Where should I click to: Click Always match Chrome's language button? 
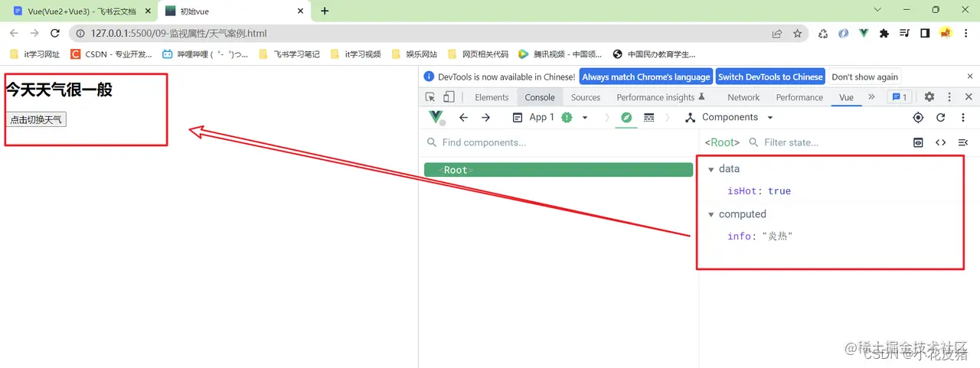[x=646, y=77]
